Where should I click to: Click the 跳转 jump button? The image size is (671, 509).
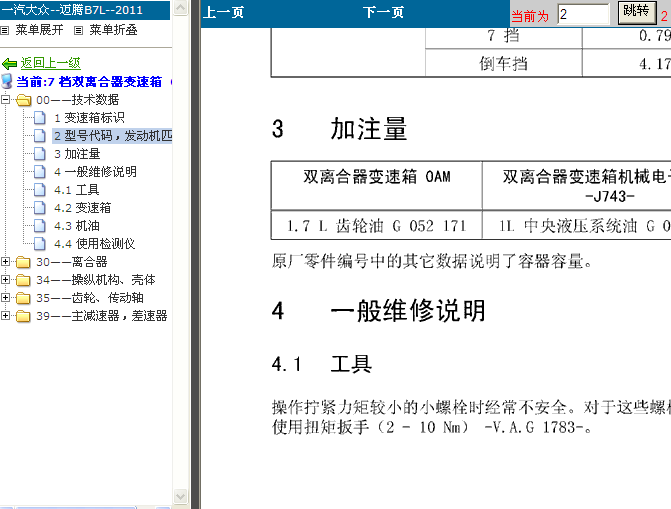(637, 12)
